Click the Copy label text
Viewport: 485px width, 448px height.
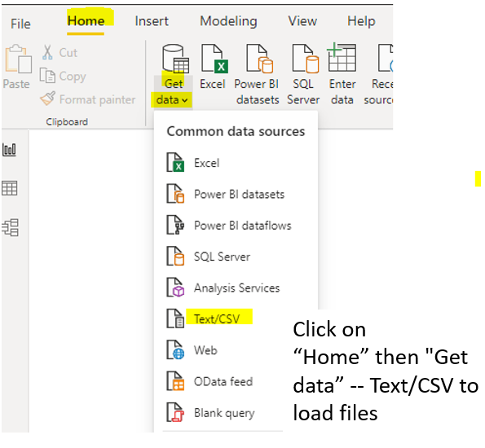click(x=73, y=77)
